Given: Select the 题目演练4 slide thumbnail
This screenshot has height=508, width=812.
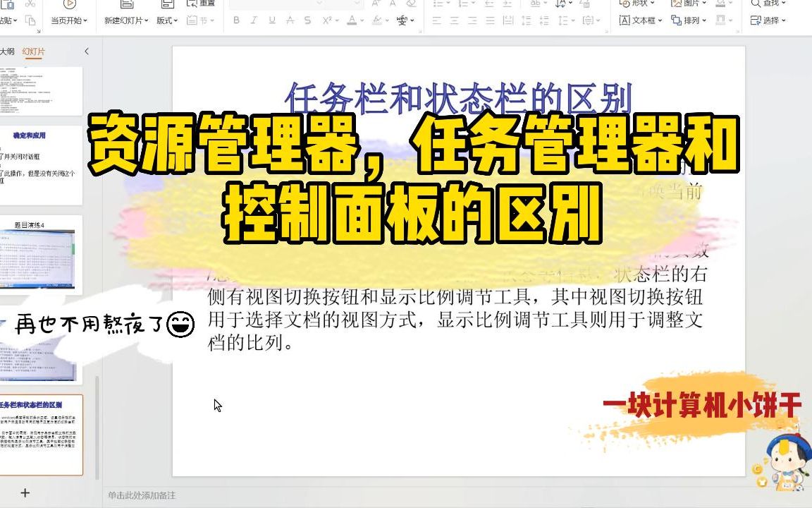Looking at the screenshot, I should [x=41, y=255].
